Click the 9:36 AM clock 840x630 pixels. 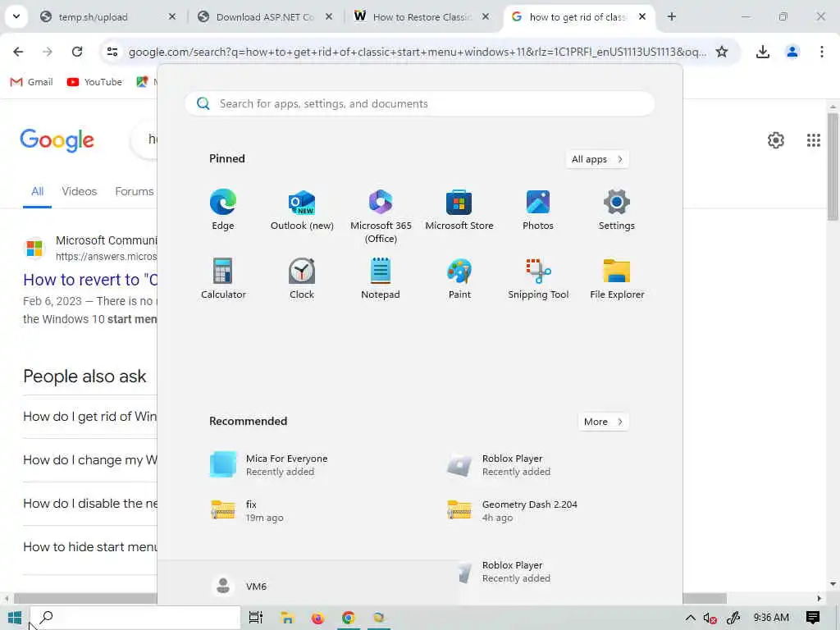[x=771, y=618]
